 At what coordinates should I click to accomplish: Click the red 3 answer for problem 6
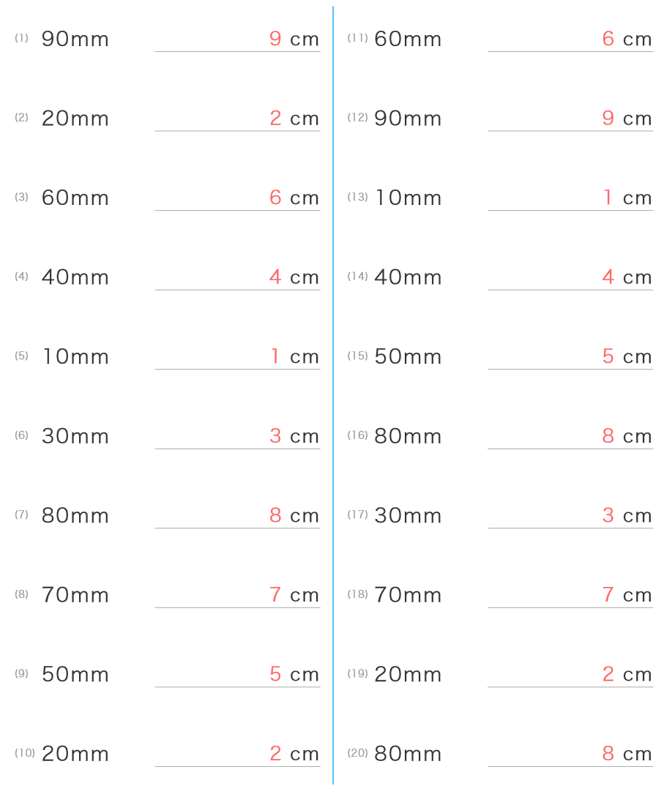tap(275, 435)
